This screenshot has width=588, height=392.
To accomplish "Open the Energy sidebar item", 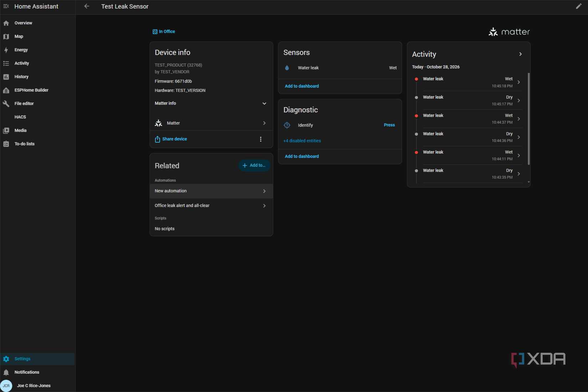I will [37, 50].
